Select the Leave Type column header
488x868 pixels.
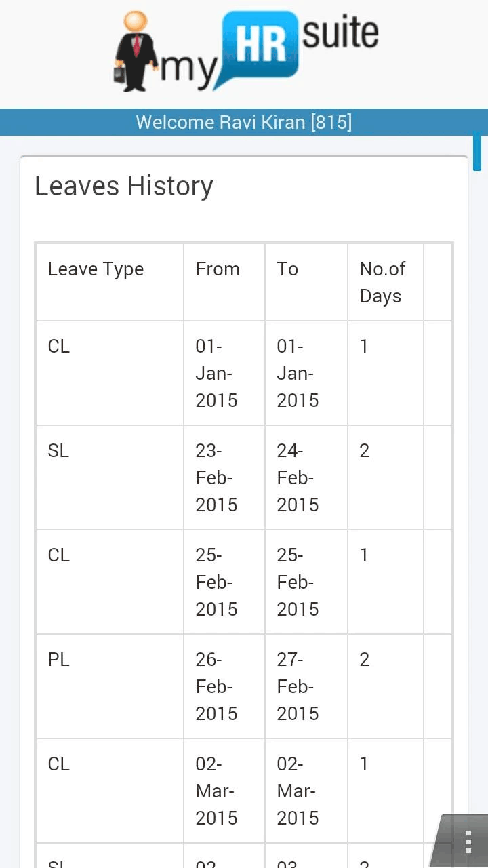tap(96, 269)
